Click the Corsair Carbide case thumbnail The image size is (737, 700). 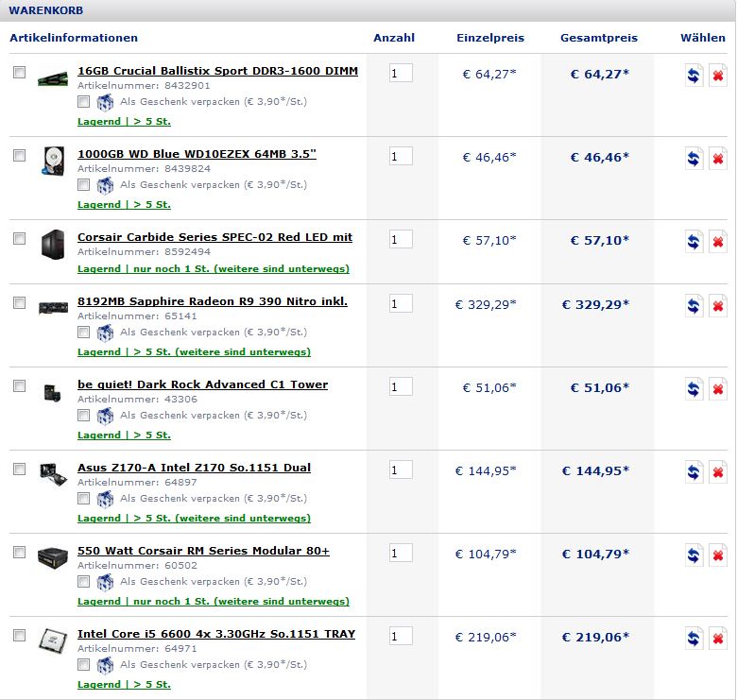coord(53,245)
